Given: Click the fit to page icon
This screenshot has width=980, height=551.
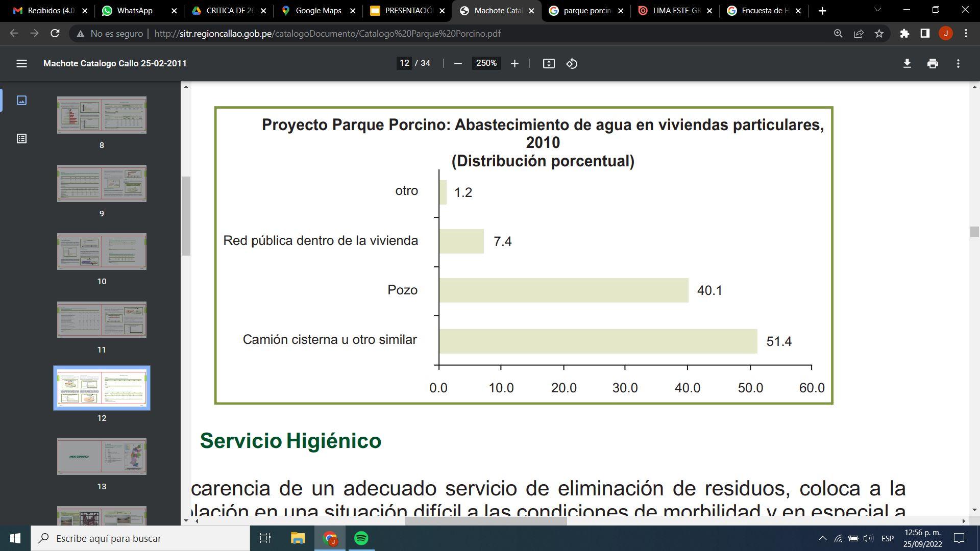Looking at the screenshot, I should (x=549, y=63).
